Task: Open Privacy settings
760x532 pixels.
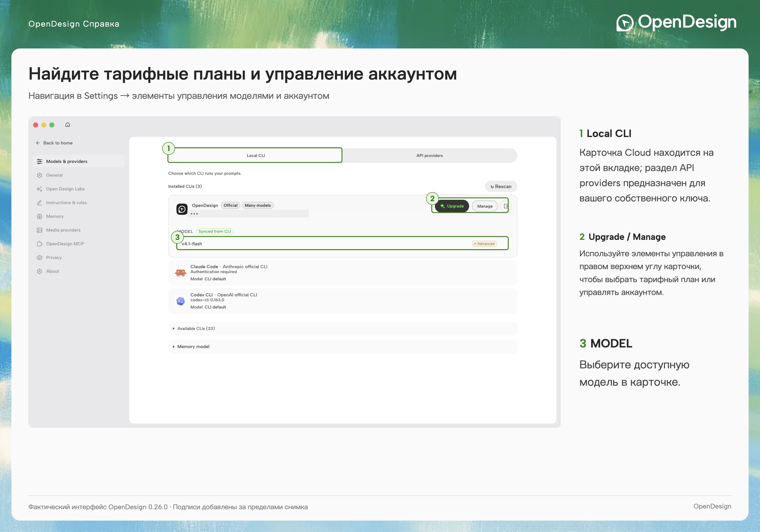Action: [79, 257]
